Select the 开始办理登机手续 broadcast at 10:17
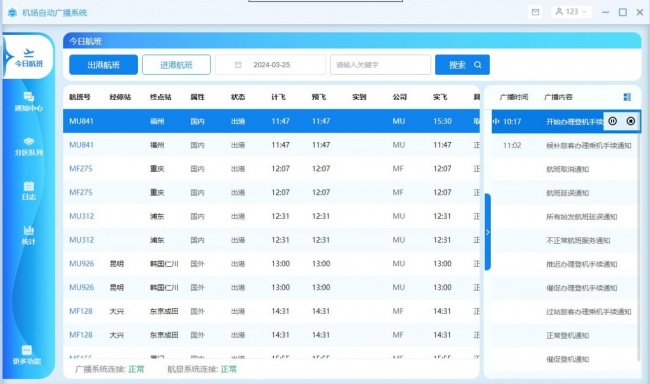The width and height of the screenshot is (650, 384). 575,122
